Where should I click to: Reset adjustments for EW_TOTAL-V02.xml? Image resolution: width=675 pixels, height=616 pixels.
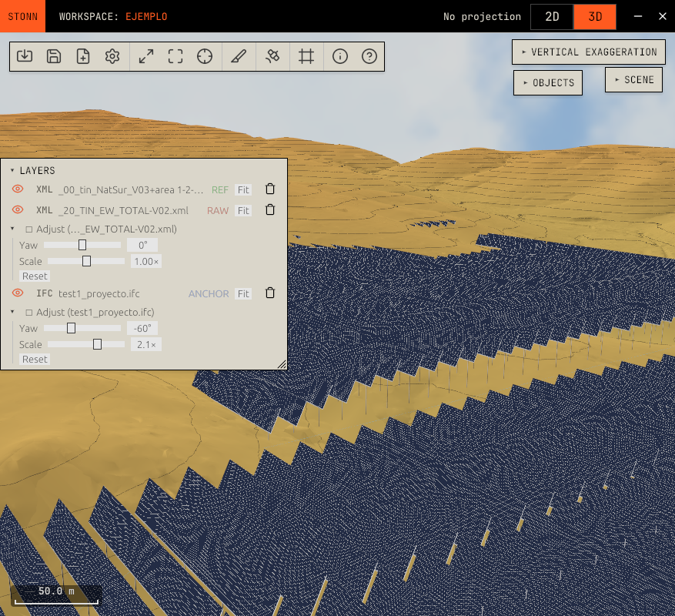[35, 276]
